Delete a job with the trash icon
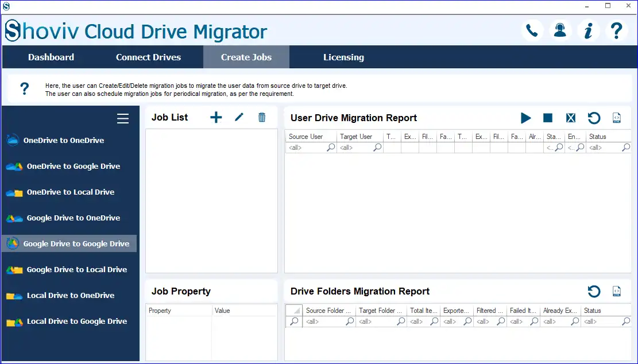638x364 pixels. [x=262, y=117]
